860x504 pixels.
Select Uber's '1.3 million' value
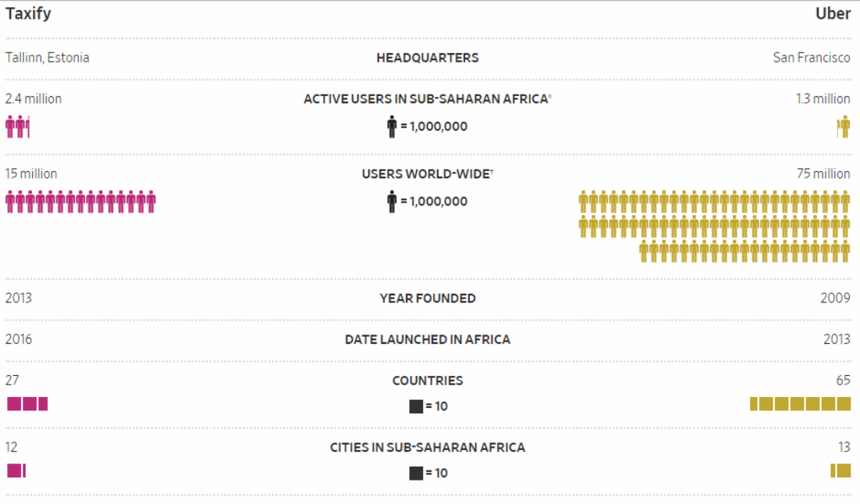pyautogui.click(x=822, y=98)
